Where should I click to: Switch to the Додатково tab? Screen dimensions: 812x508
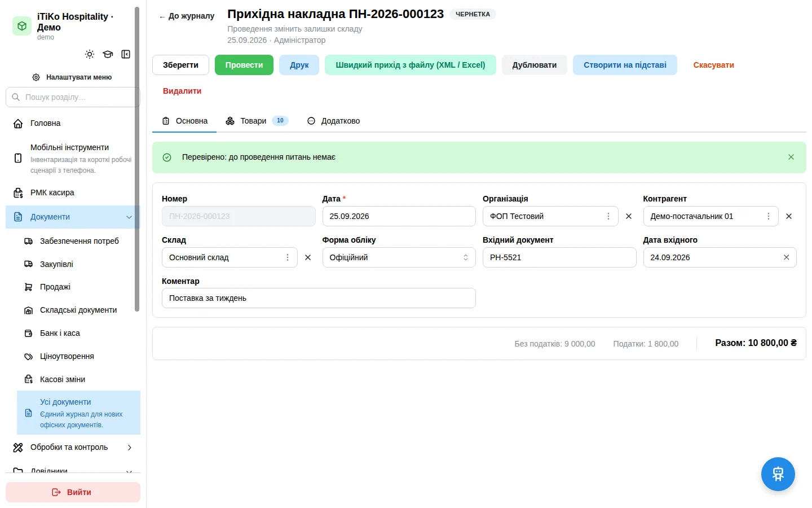point(334,121)
